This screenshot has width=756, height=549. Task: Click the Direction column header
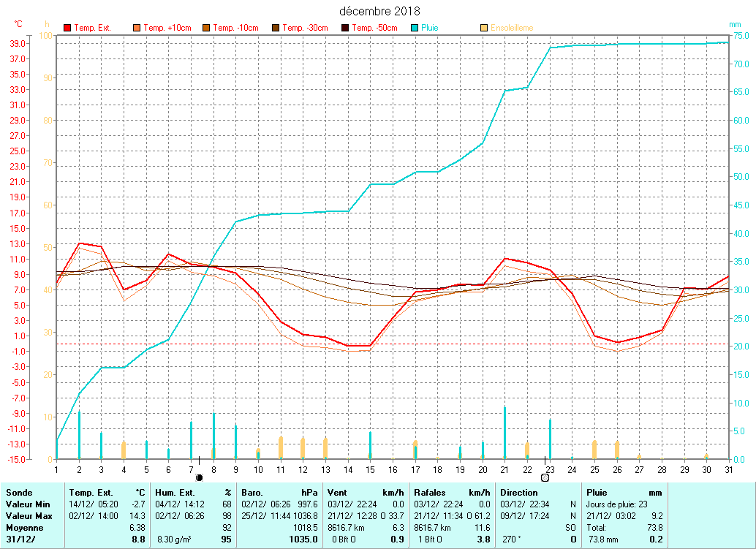(519, 493)
